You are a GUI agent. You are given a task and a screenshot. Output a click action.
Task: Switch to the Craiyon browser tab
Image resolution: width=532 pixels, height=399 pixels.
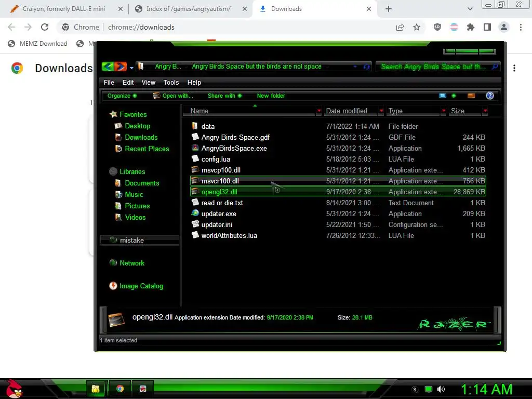coord(64,9)
